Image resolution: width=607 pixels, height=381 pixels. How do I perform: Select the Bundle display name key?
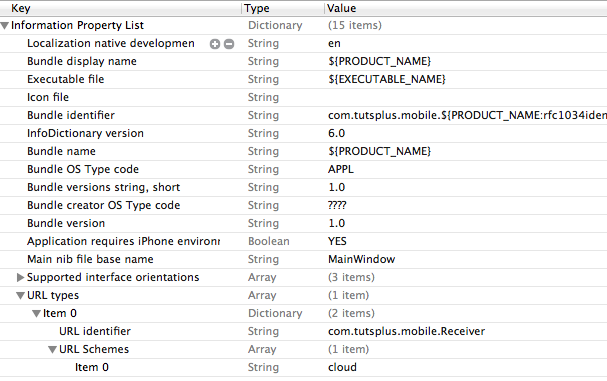[82, 62]
